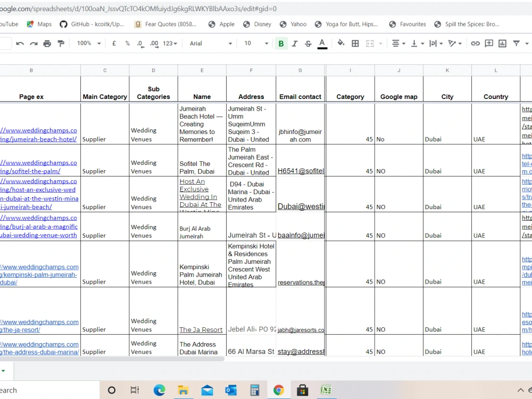Click the jbhinfo@jumeirah.com email cell

[300, 124]
